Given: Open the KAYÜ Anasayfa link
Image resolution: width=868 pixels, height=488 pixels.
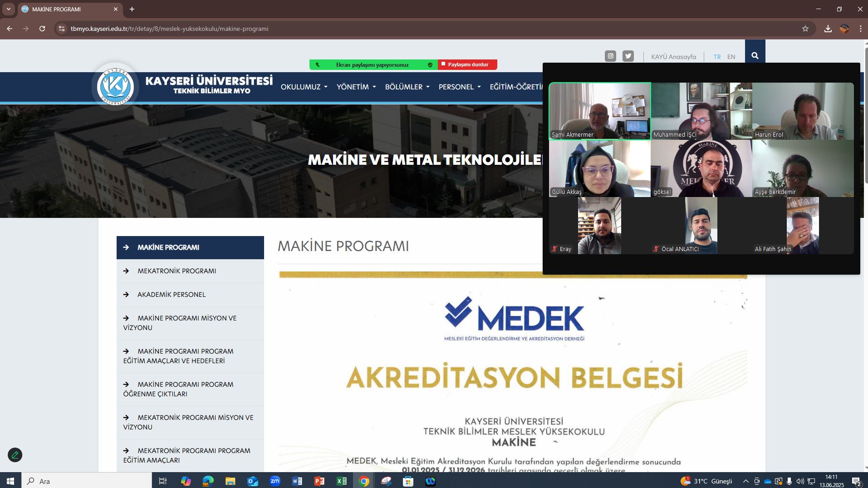Looking at the screenshot, I should 673,57.
